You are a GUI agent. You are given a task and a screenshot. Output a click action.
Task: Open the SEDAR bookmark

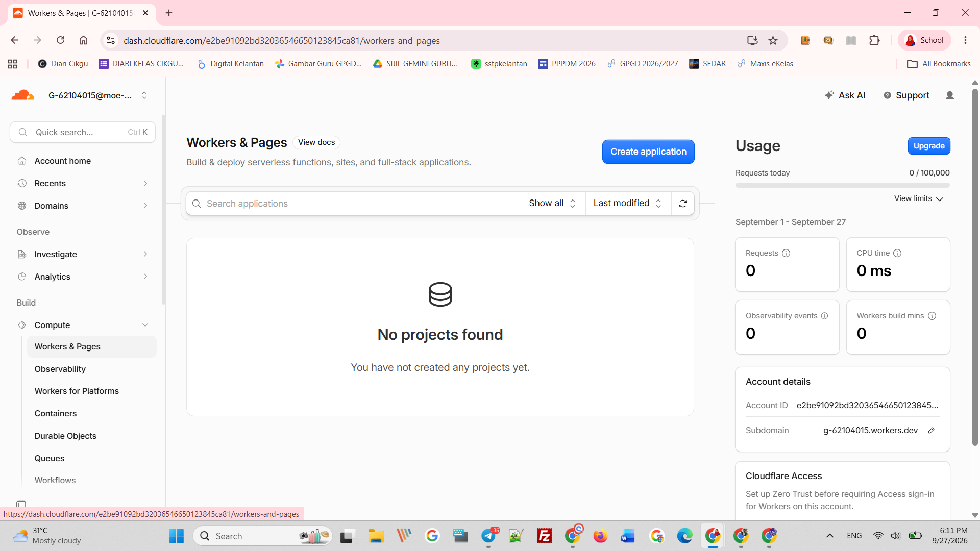[707, 64]
